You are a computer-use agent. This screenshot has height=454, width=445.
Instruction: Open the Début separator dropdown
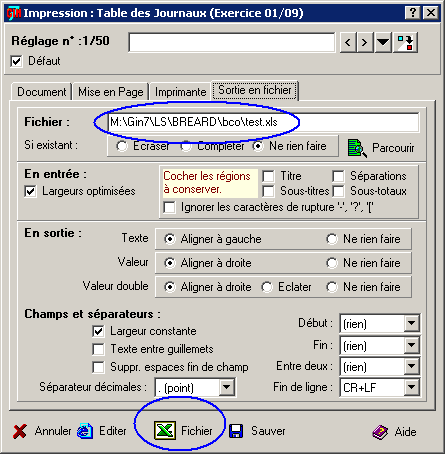(x=412, y=323)
